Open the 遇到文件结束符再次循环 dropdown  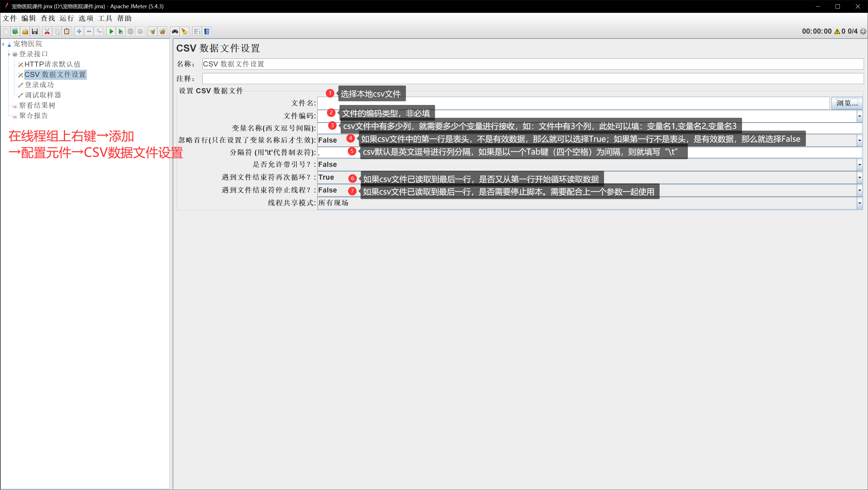(859, 177)
